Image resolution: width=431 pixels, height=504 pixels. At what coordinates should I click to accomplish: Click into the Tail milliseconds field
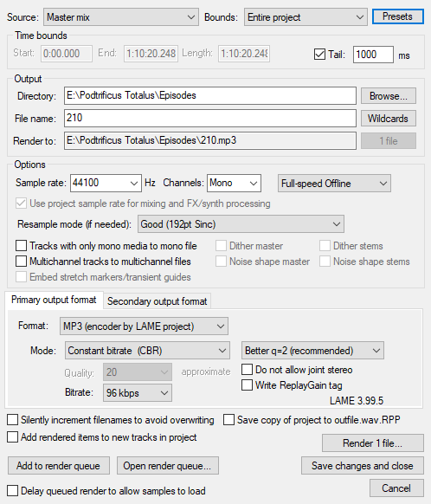pos(373,55)
